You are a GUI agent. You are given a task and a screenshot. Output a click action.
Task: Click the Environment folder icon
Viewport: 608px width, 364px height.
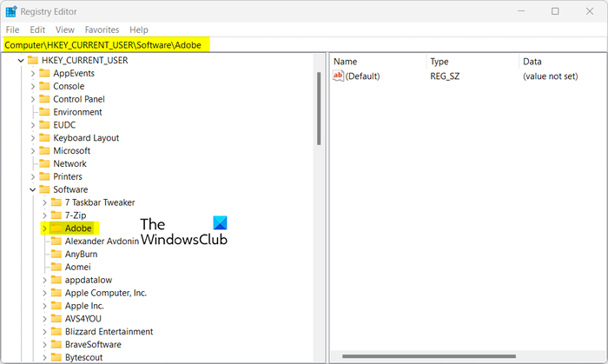click(x=44, y=112)
